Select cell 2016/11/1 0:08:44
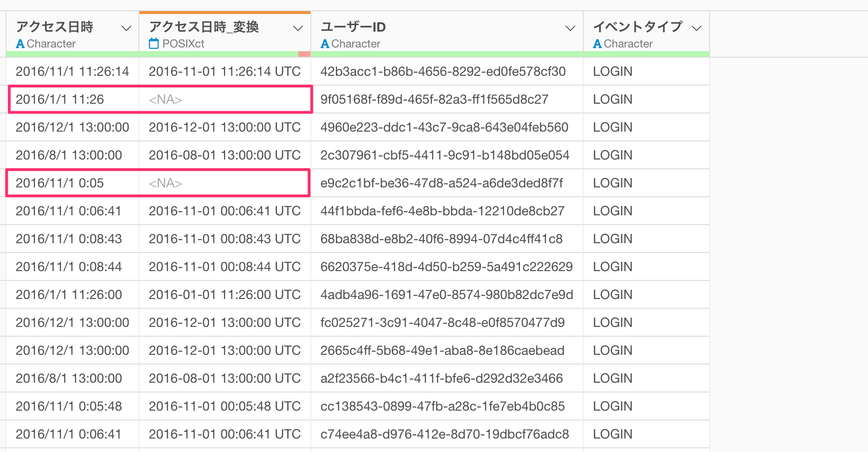 [x=72, y=266]
